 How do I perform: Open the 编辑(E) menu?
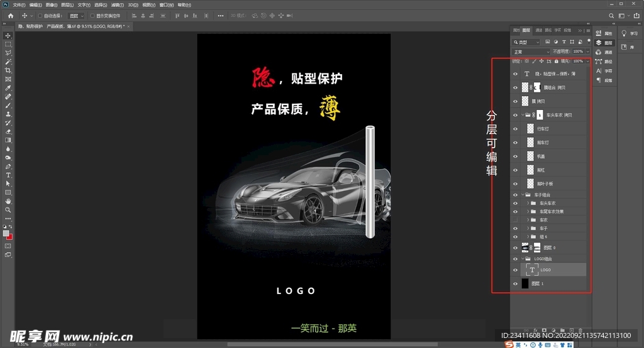[x=35, y=5]
